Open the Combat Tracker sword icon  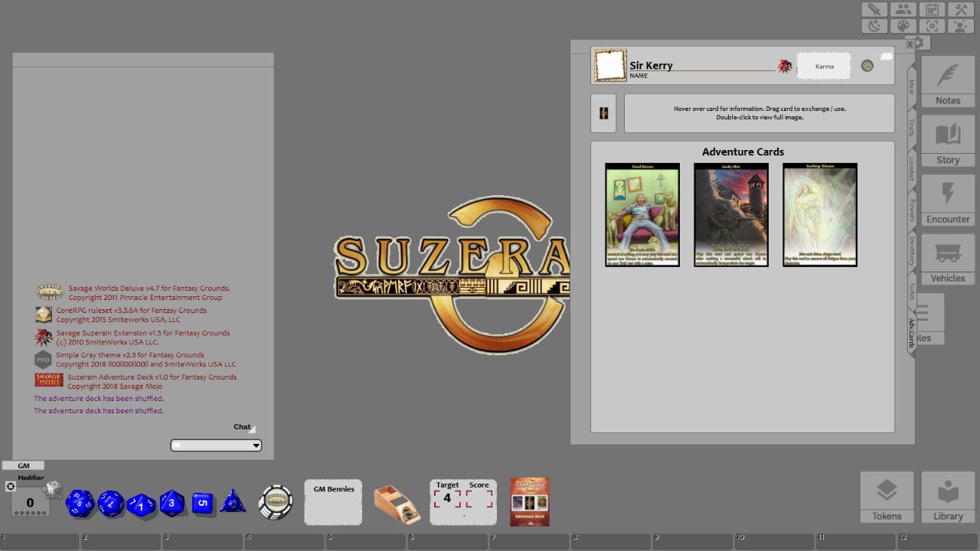874,9
